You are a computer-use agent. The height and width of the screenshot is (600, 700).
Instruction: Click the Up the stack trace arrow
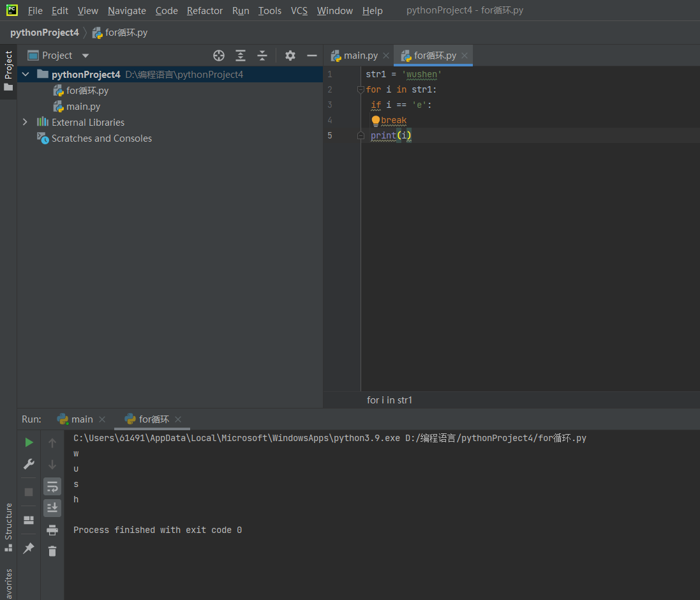[52, 443]
